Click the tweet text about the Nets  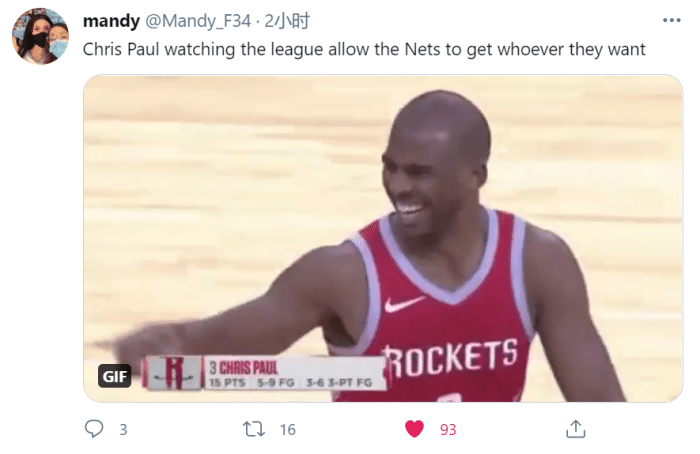pyautogui.click(x=364, y=49)
